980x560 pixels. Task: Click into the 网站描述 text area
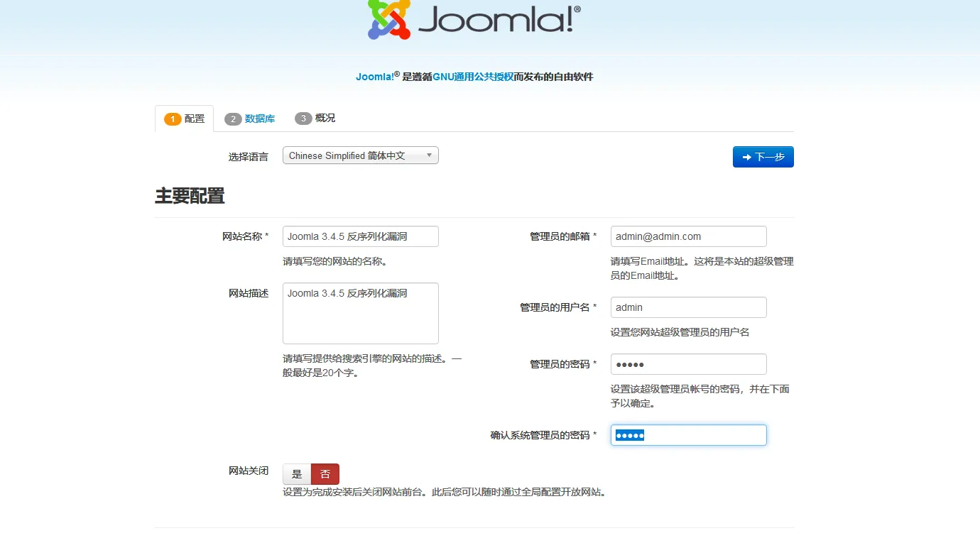coord(360,313)
